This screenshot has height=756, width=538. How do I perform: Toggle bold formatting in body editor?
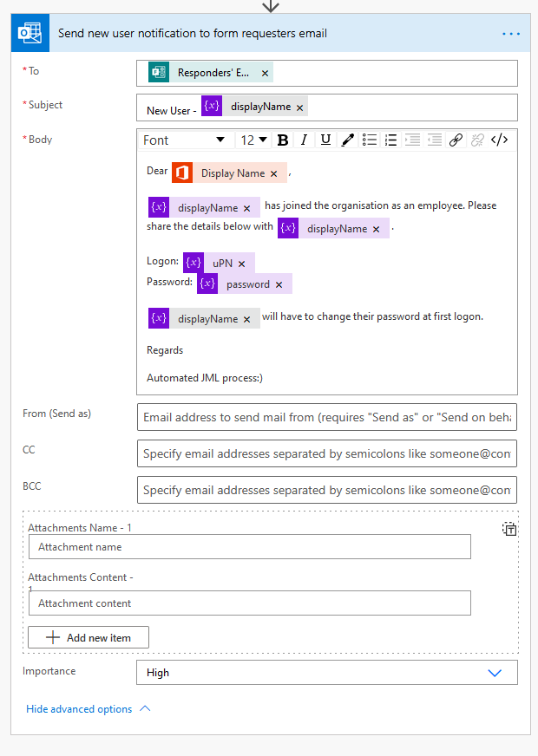(283, 140)
